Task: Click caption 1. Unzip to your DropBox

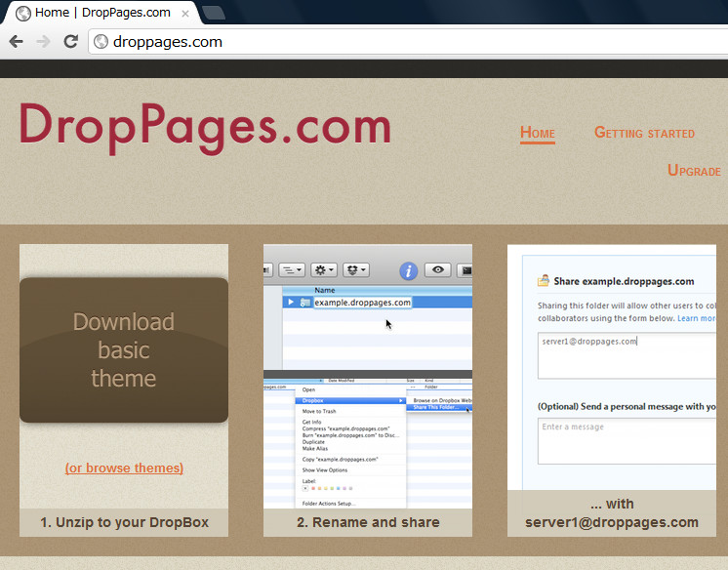Action: [124, 522]
